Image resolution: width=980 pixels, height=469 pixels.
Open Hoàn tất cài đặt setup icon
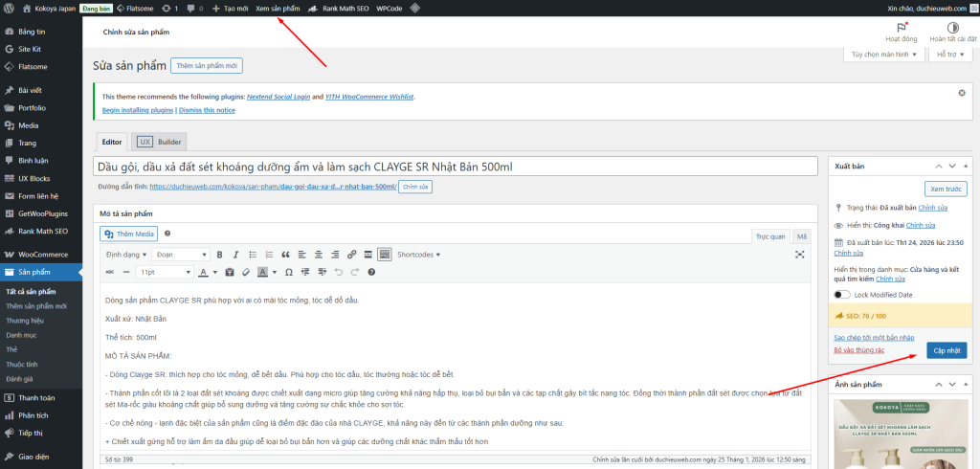coord(952,33)
